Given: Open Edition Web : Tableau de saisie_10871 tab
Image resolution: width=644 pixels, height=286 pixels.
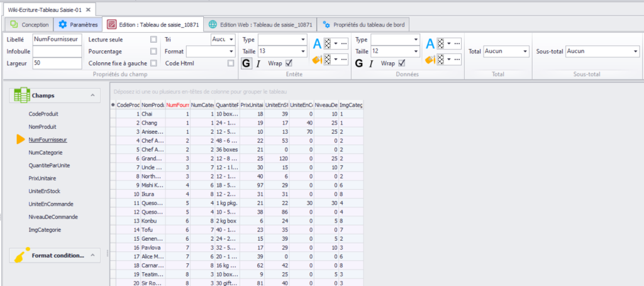Looking at the screenshot, I should [x=260, y=25].
